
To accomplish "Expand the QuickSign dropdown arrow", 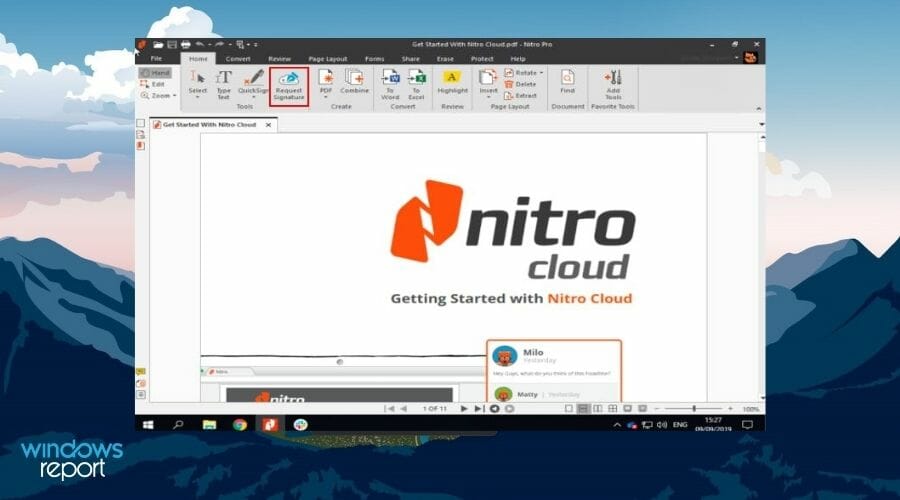I will (x=253, y=98).
